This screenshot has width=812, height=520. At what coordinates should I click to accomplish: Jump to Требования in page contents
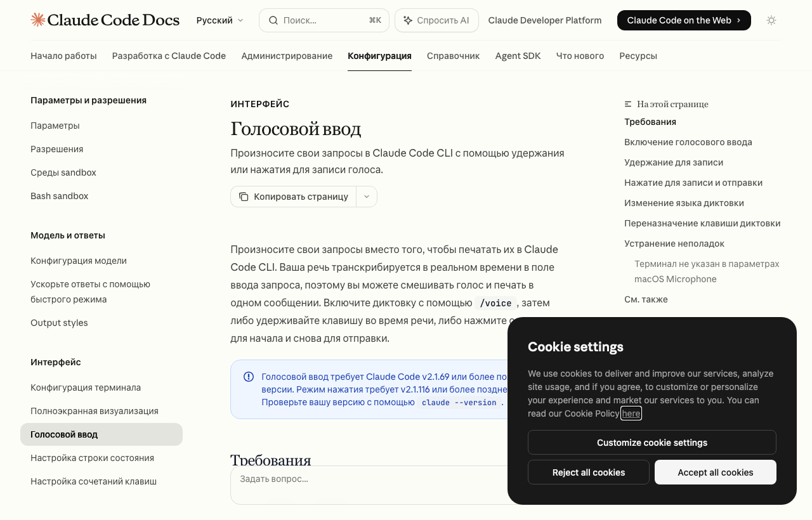(650, 122)
